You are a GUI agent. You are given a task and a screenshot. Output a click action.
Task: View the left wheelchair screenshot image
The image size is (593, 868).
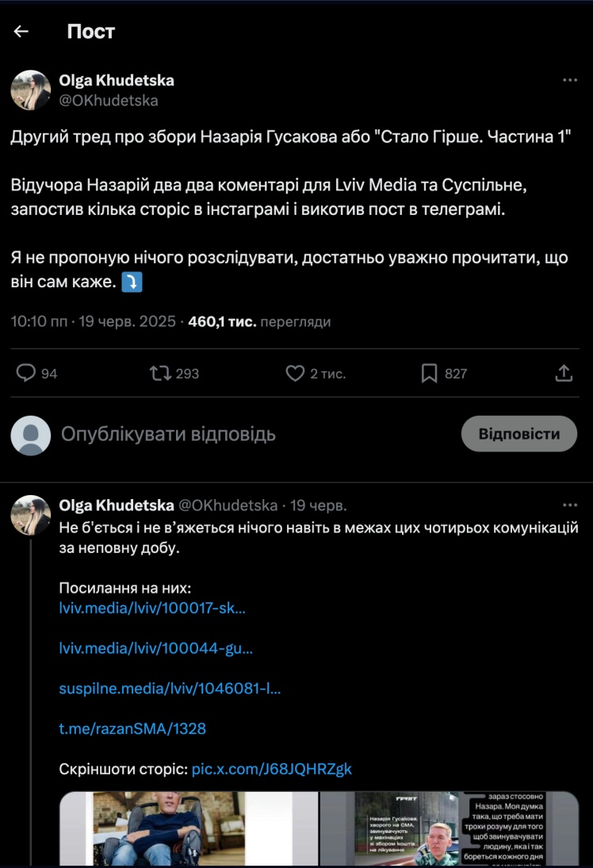click(189, 828)
